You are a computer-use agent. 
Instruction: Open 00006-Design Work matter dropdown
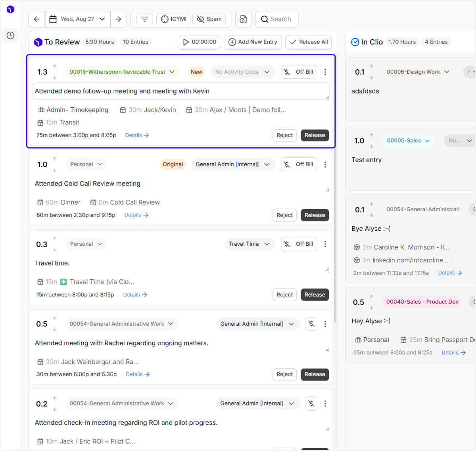coord(418,72)
